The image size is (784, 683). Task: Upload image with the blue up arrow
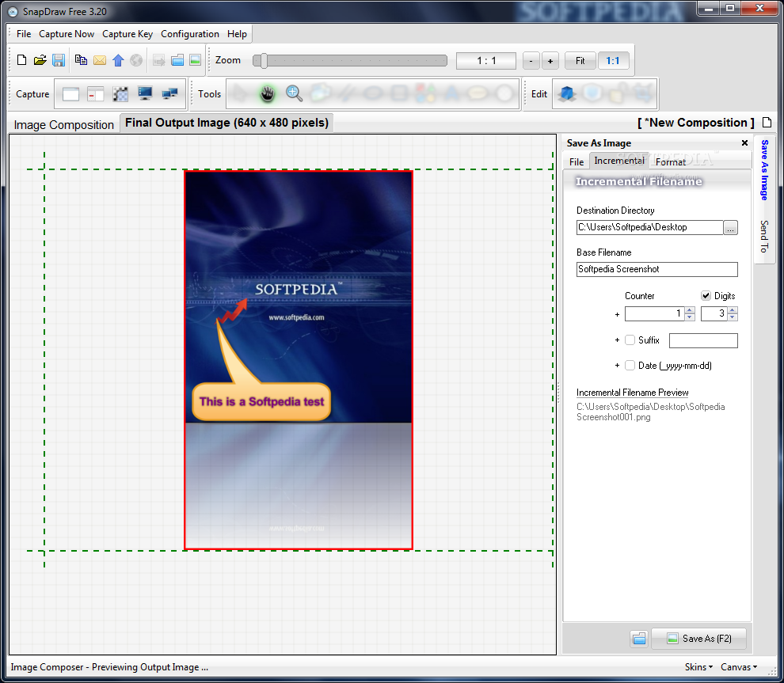pyautogui.click(x=118, y=60)
